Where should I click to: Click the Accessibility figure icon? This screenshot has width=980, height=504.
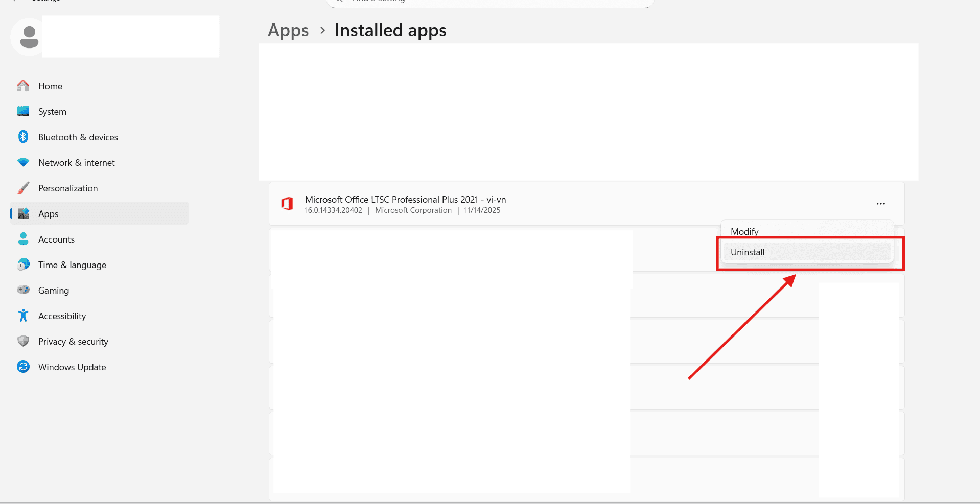[23, 316]
